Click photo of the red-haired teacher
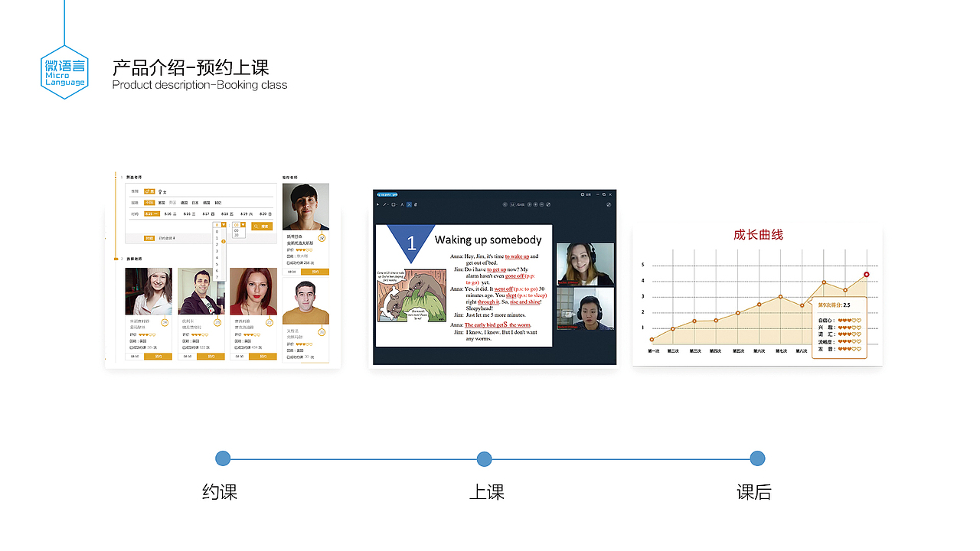Image resolution: width=980 pixels, height=551 pixels. (x=253, y=291)
